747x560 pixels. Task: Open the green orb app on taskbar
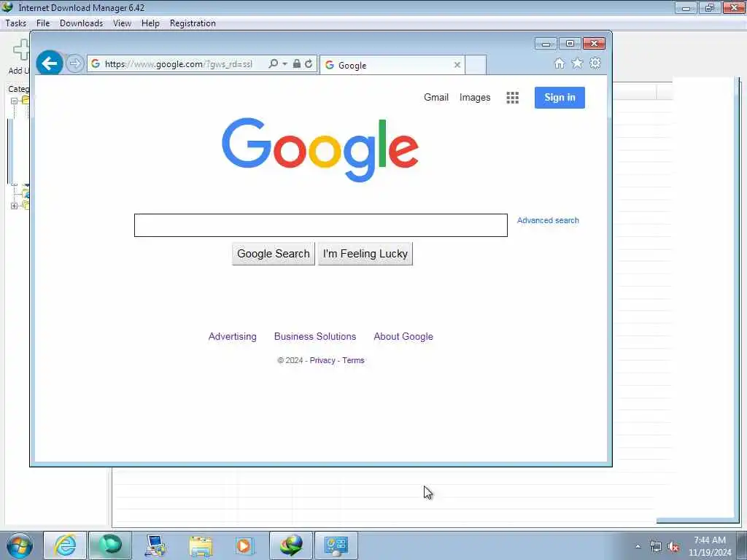coord(110,545)
